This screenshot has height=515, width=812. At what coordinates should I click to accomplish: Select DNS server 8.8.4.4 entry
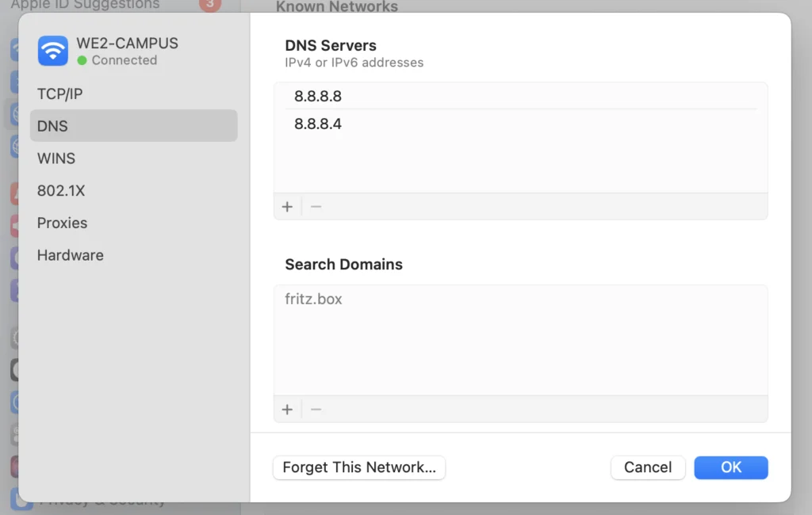pos(520,124)
